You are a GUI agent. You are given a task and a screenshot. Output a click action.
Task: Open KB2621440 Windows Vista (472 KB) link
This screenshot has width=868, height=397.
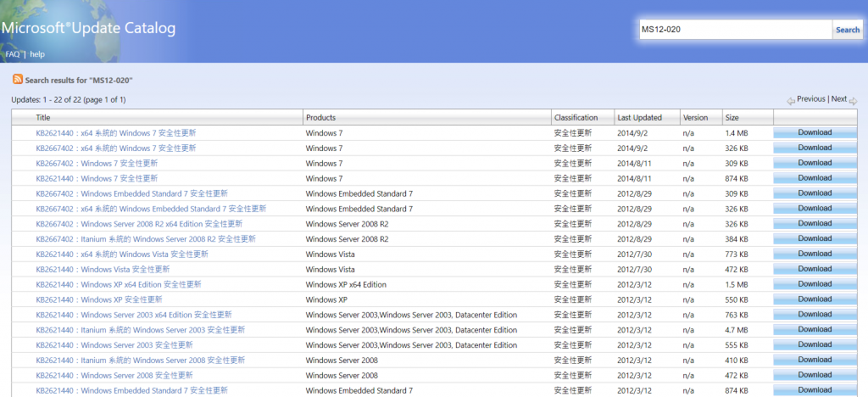(103, 269)
